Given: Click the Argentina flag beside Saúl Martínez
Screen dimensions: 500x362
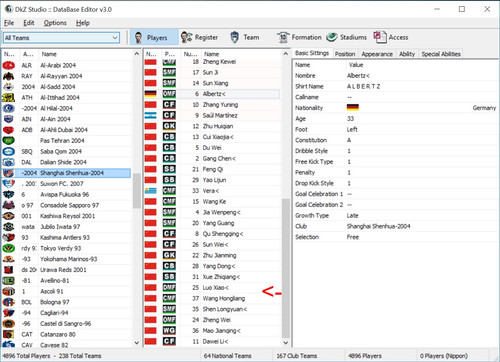Looking at the screenshot, I should pyautogui.click(x=151, y=115).
